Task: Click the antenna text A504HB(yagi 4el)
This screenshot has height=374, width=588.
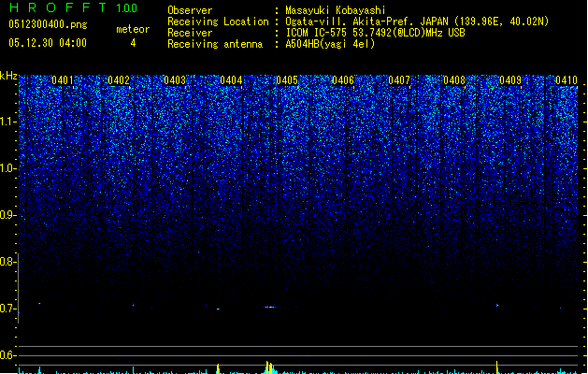Action: (330, 44)
